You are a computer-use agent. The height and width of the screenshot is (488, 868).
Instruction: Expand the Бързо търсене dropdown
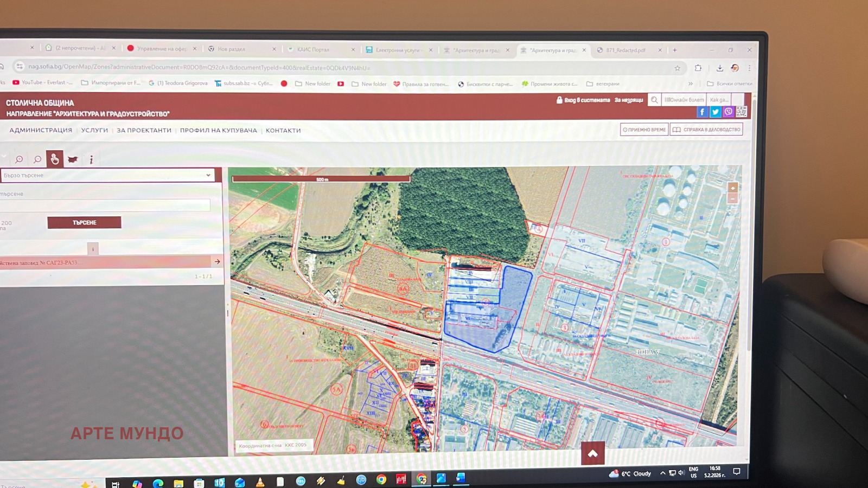(208, 175)
